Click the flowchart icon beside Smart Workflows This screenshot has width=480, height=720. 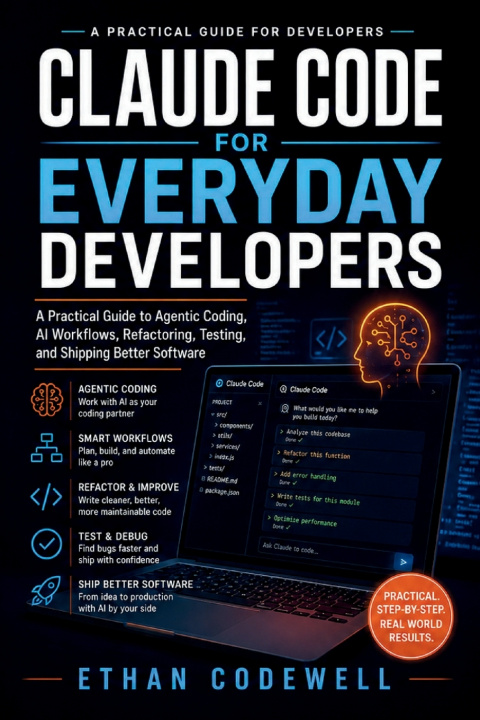pyautogui.click(x=46, y=448)
